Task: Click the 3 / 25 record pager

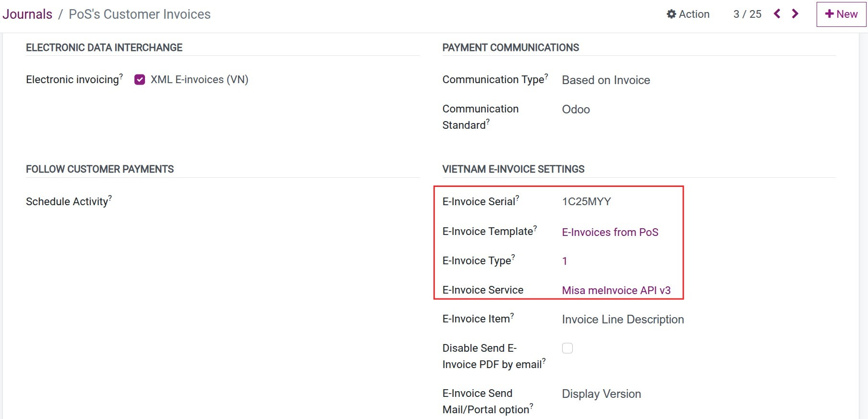Action: pos(747,14)
